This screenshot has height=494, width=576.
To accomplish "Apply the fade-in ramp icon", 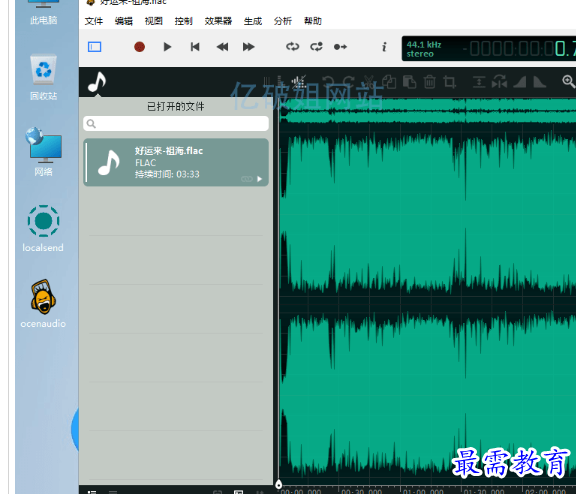I will [519, 82].
